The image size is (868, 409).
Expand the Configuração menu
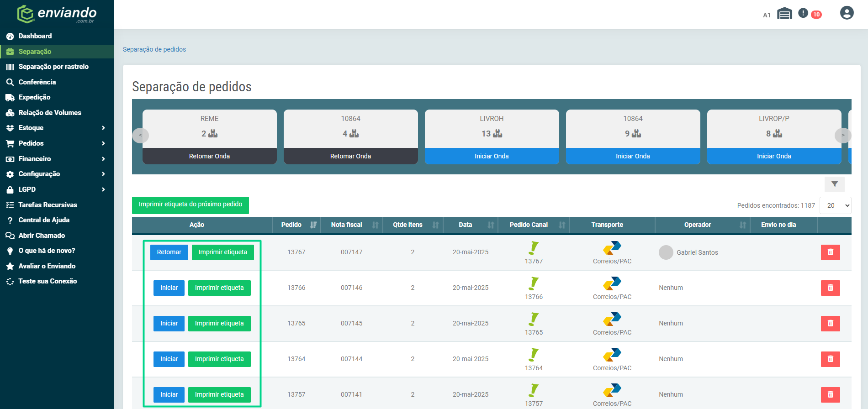coord(57,174)
